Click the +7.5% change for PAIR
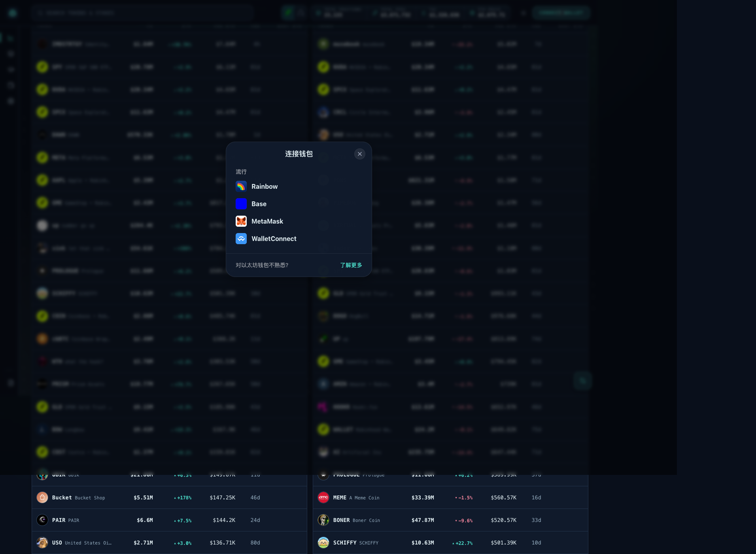Image resolution: width=756 pixels, height=554 pixels. [183, 520]
